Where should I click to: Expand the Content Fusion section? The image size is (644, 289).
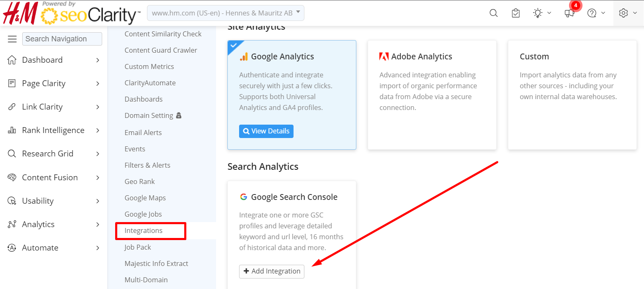[50, 177]
